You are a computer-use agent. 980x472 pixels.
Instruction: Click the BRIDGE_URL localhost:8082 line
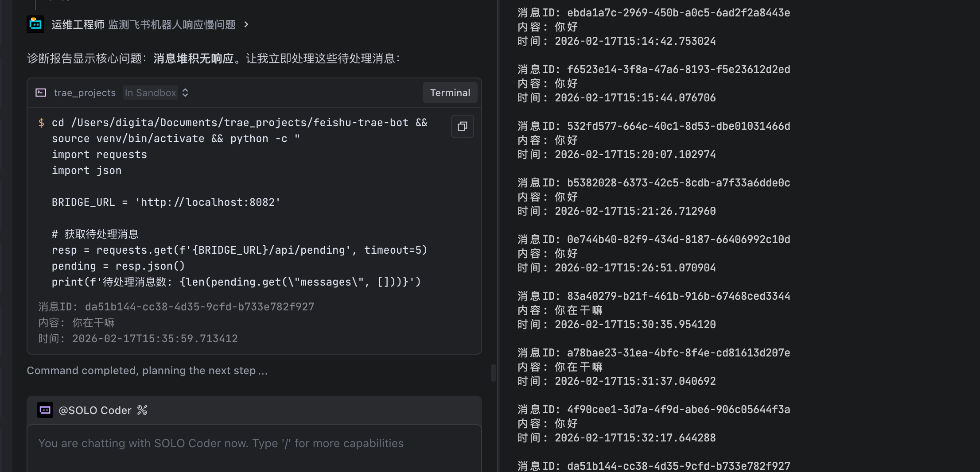coord(166,202)
